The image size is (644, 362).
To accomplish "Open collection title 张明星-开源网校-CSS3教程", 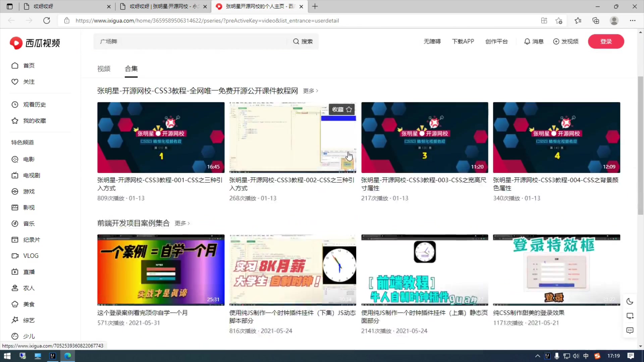I will click(x=198, y=91).
